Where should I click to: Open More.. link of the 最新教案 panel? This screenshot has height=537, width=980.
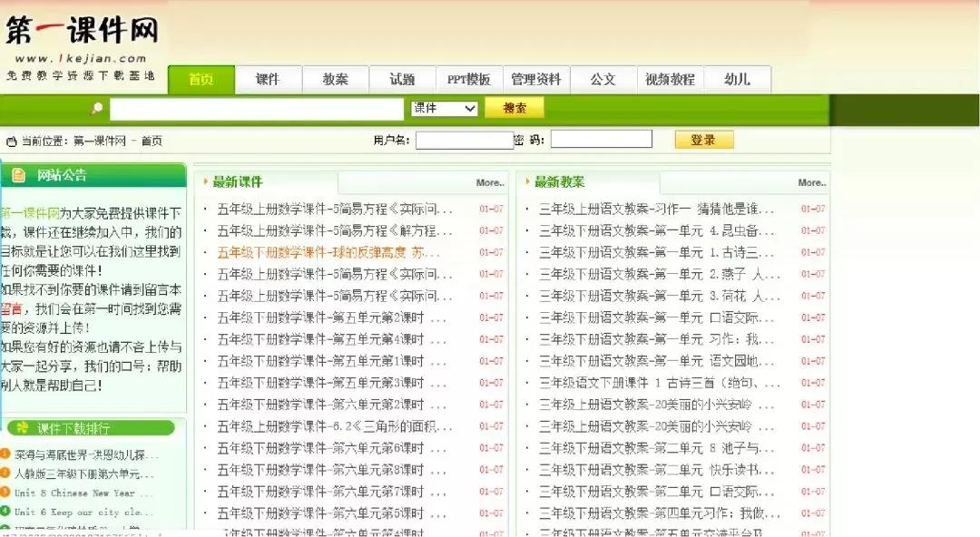[x=810, y=182]
